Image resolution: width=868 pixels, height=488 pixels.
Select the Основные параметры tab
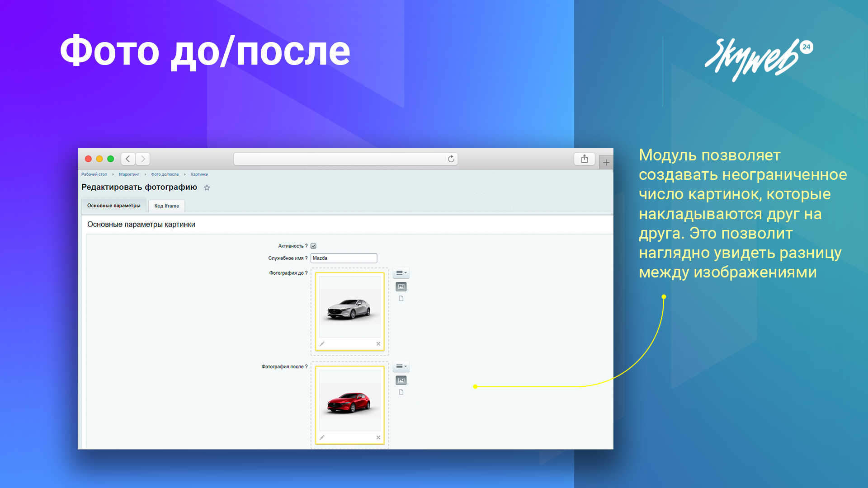click(113, 206)
